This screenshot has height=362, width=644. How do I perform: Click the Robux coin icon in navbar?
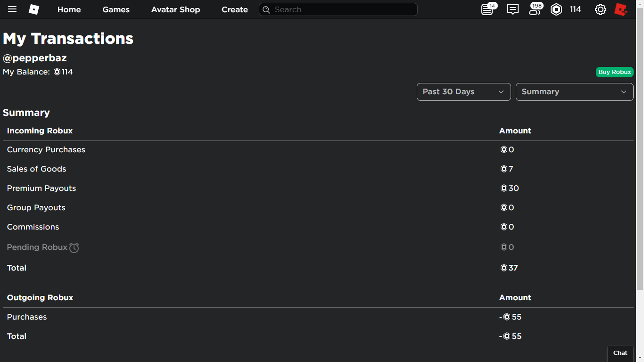(556, 9)
